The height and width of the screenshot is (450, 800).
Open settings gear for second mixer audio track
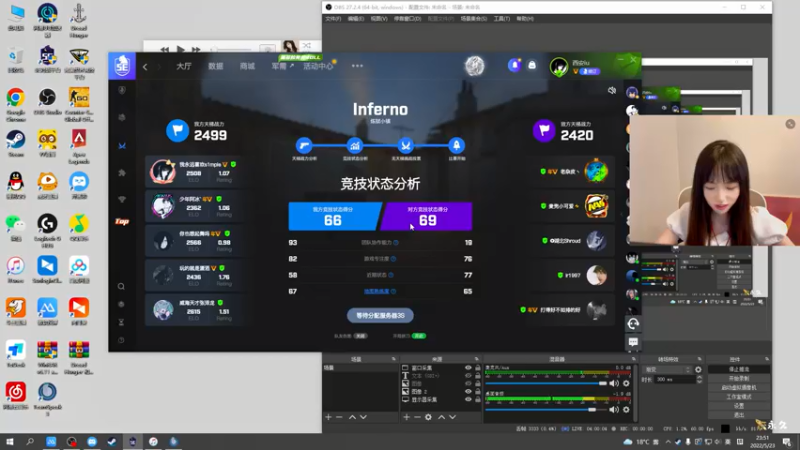coord(626,409)
